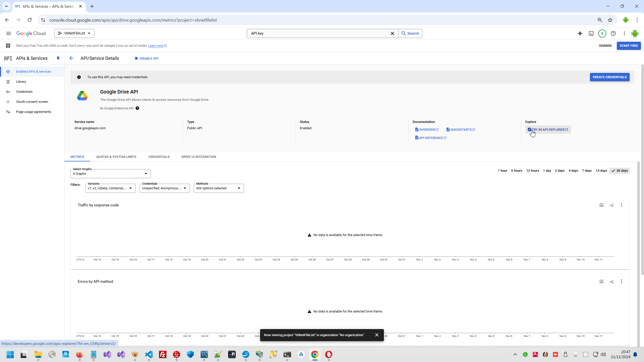Click the back arrow beside API/Service Details
This screenshot has height=362, width=644.
coord(71,58)
